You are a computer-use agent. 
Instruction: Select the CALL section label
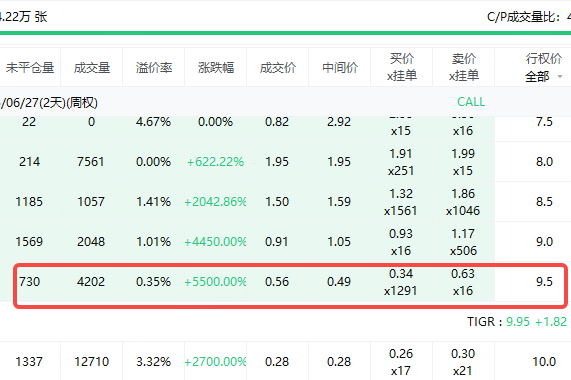[x=471, y=102]
